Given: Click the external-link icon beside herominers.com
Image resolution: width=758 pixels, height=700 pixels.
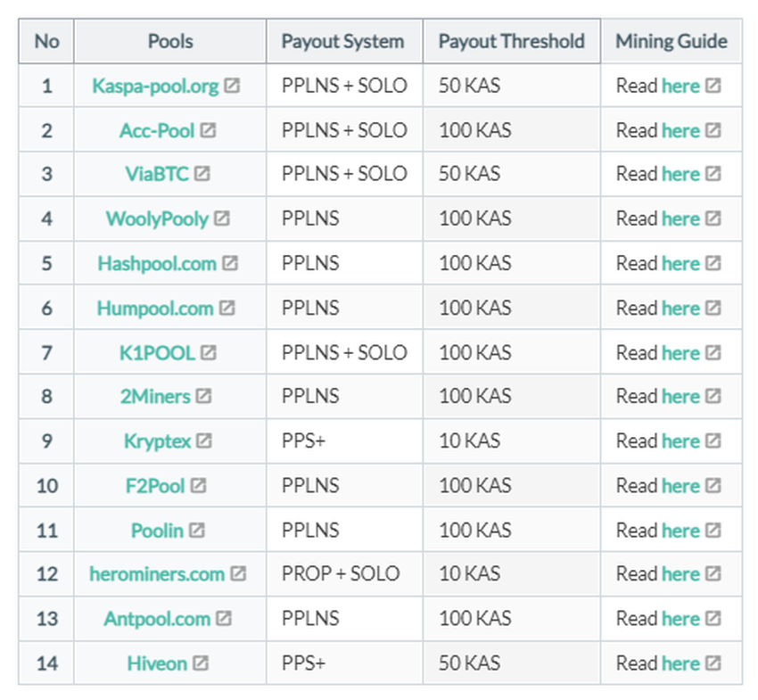Looking at the screenshot, I should 238,573.
